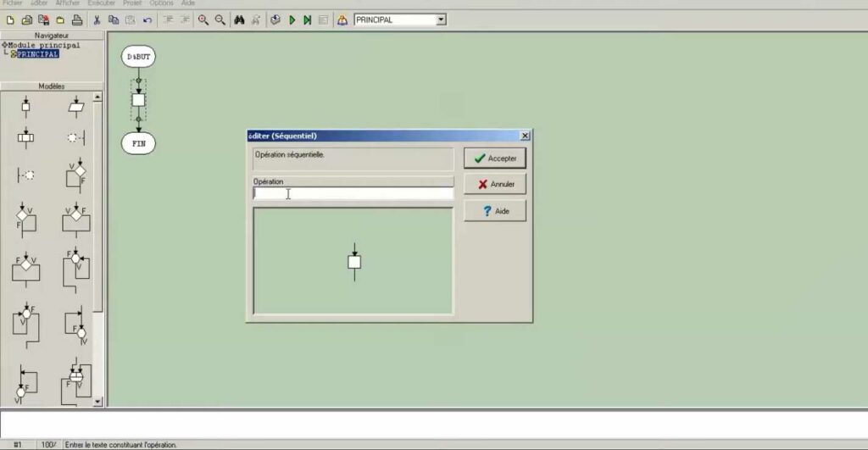868x450 pixels.
Task: Click the Accepter button
Action: [x=495, y=158]
